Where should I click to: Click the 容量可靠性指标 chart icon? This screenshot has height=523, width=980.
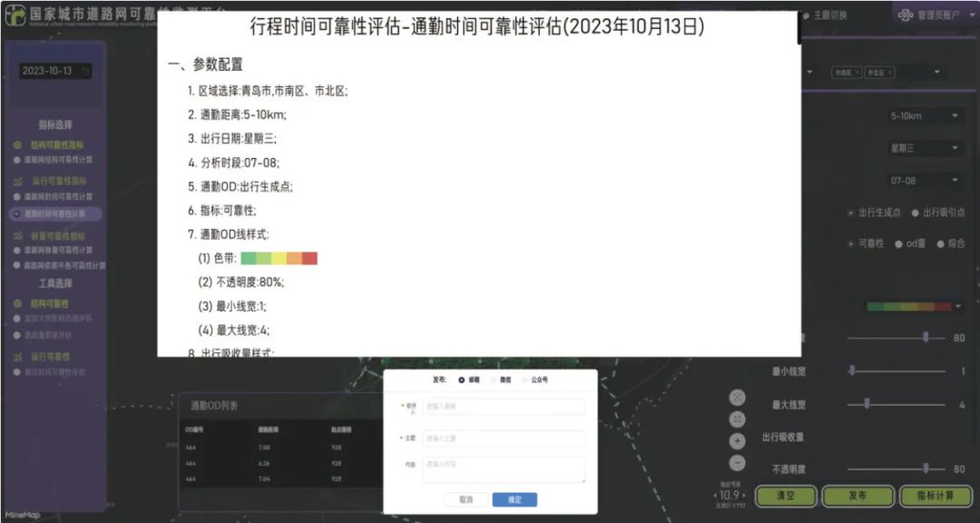click(x=17, y=236)
